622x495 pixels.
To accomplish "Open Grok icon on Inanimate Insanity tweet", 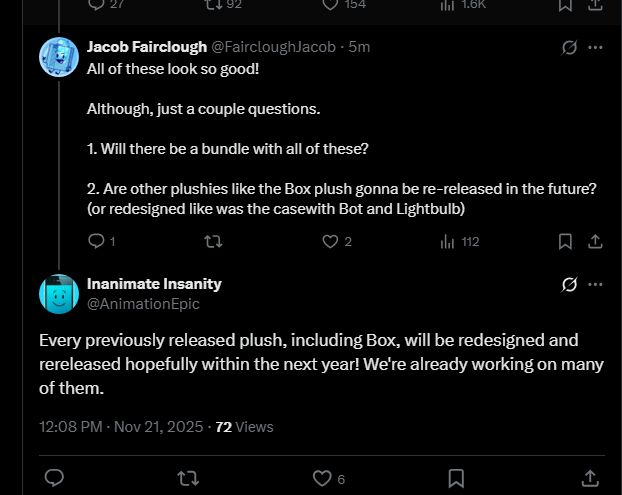I will pyautogui.click(x=570, y=284).
